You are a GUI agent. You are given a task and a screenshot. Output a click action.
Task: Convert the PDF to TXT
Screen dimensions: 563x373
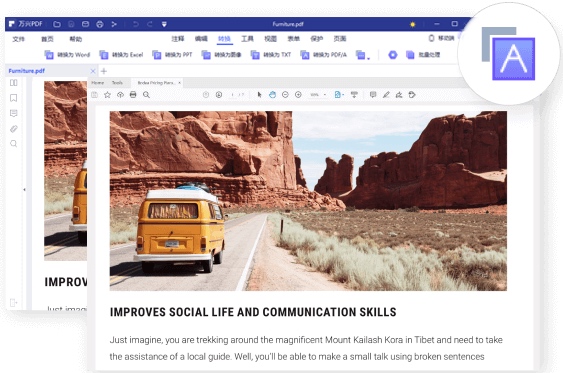point(271,55)
